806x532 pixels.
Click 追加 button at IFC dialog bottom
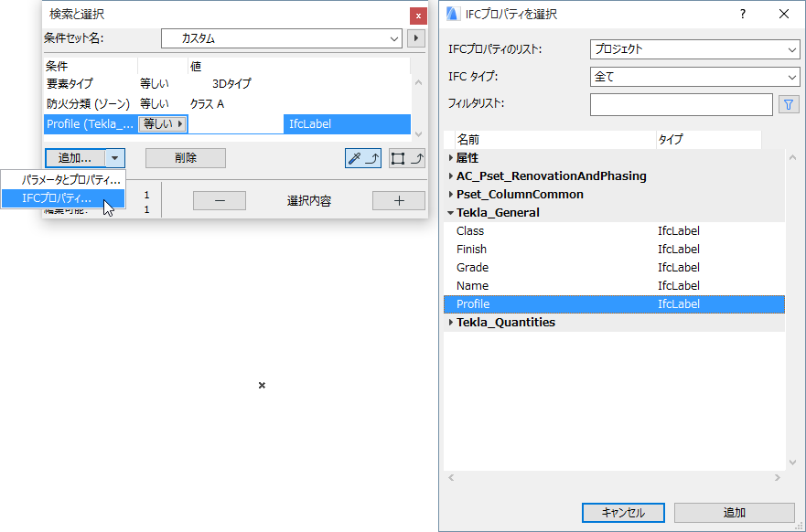click(x=735, y=513)
